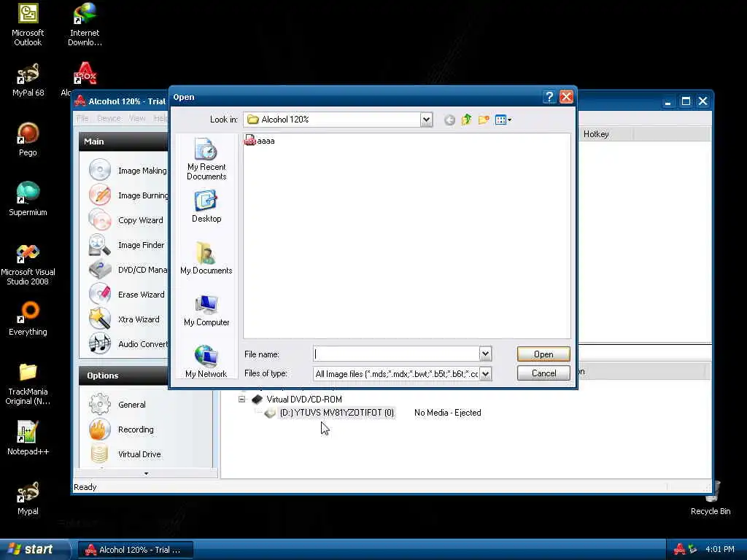Click the Back navigation arrow in Open dialog
This screenshot has height=560, width=747.
pos(449,120)
